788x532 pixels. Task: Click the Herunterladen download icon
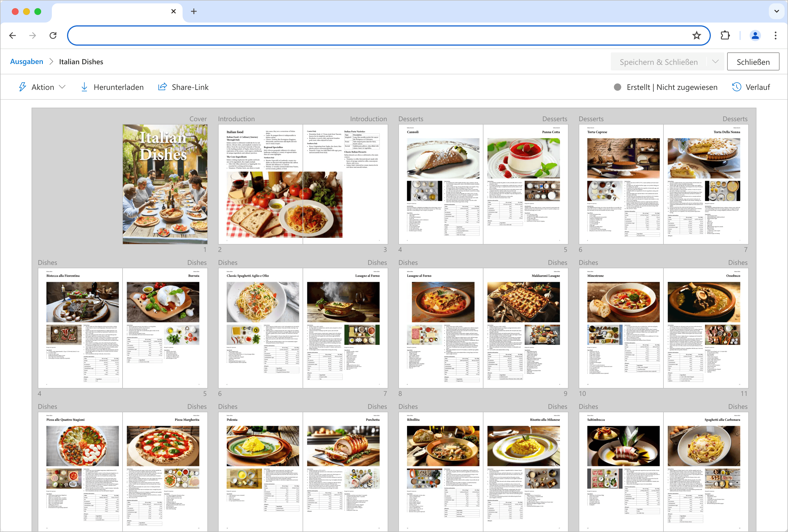pyautogui.click(x=85, y=87)
